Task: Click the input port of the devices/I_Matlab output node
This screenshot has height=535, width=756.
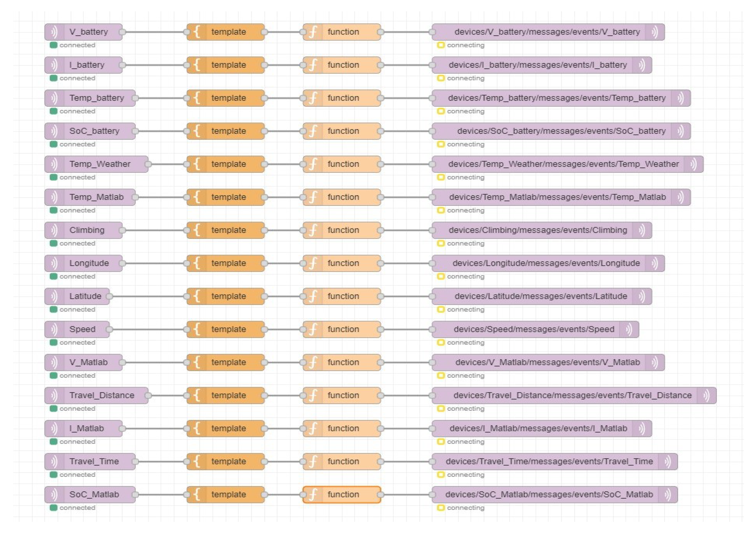Action: (x=432, y=428)
